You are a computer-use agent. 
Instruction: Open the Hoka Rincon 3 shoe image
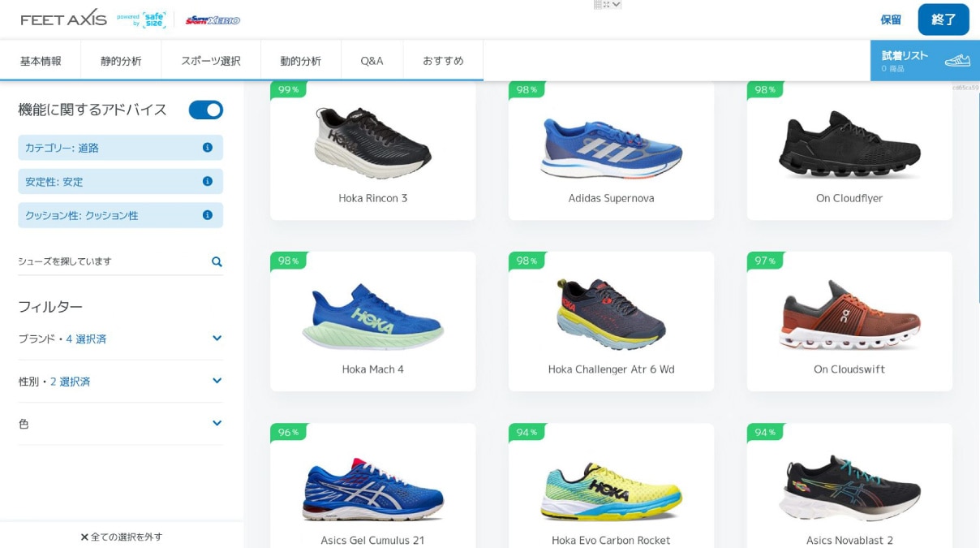point(373,144)
